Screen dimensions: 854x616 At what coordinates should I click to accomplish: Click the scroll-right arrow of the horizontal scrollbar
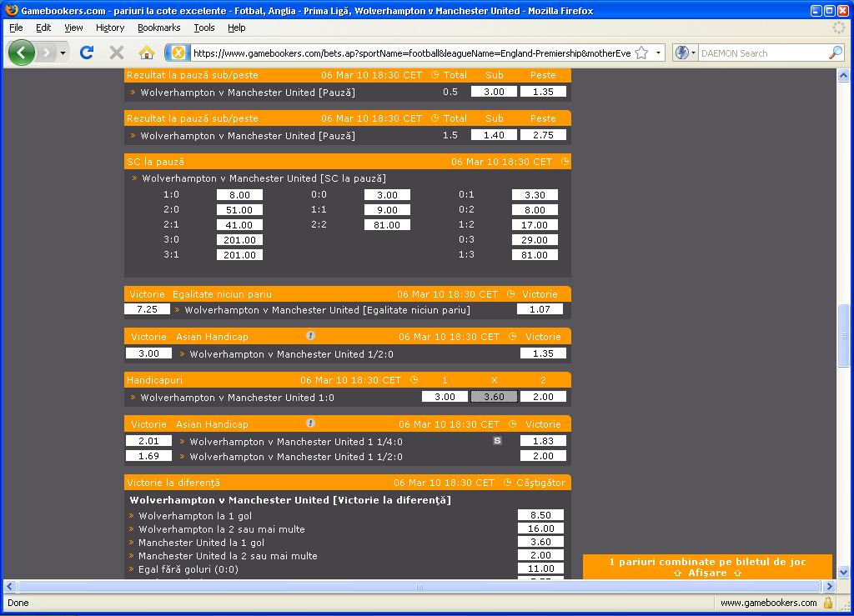pos(829,587)
